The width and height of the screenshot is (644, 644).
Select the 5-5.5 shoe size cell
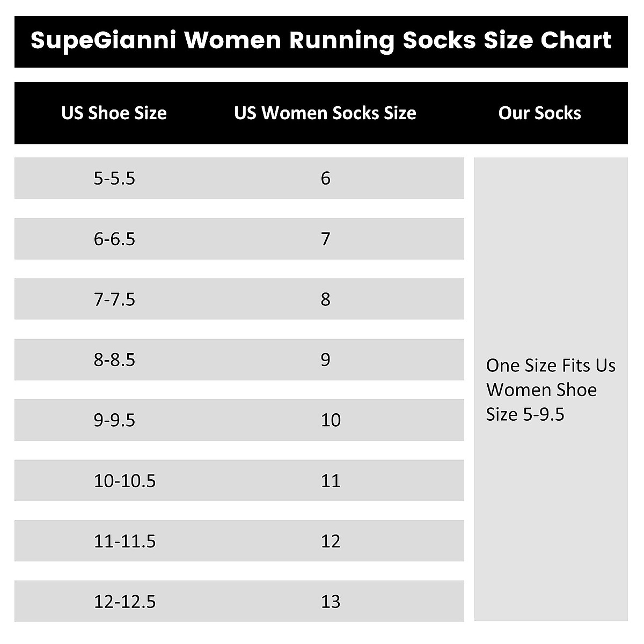(114, 178)
